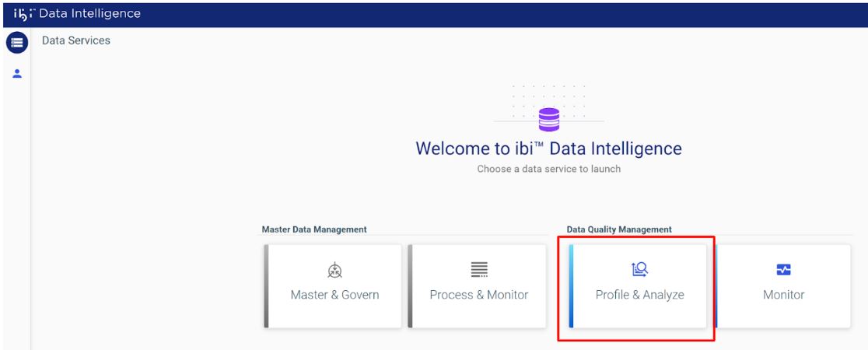Click the Data Services page title
The width and height of the screenshot is (868, 350).
coord(76,40)
